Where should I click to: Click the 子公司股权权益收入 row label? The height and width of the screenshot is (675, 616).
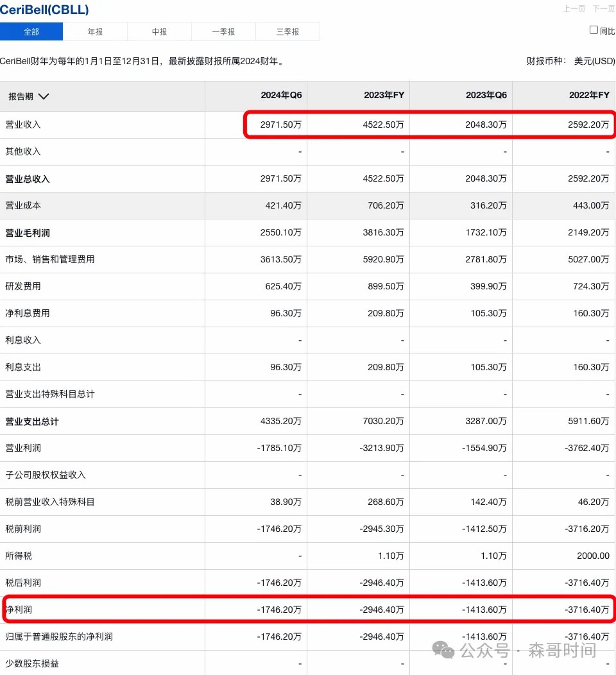(x=45, y=475)
